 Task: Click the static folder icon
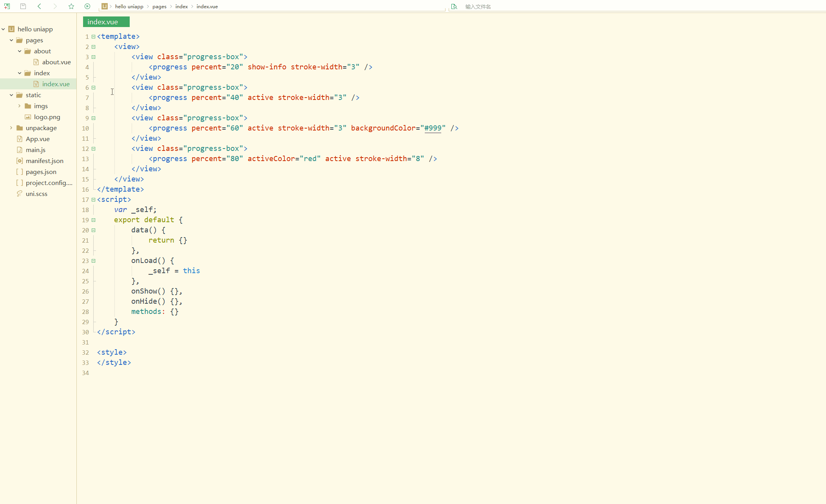20,95
